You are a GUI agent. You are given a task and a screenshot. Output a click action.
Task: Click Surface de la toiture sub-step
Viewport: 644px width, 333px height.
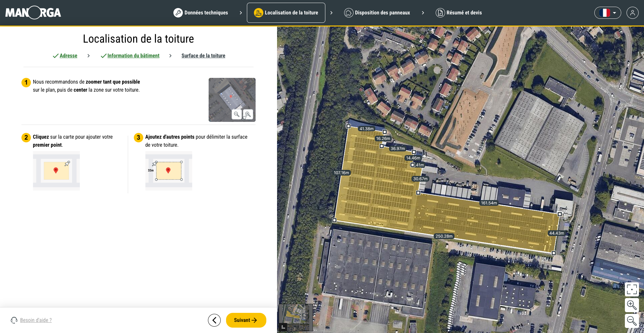pos(203,56)
